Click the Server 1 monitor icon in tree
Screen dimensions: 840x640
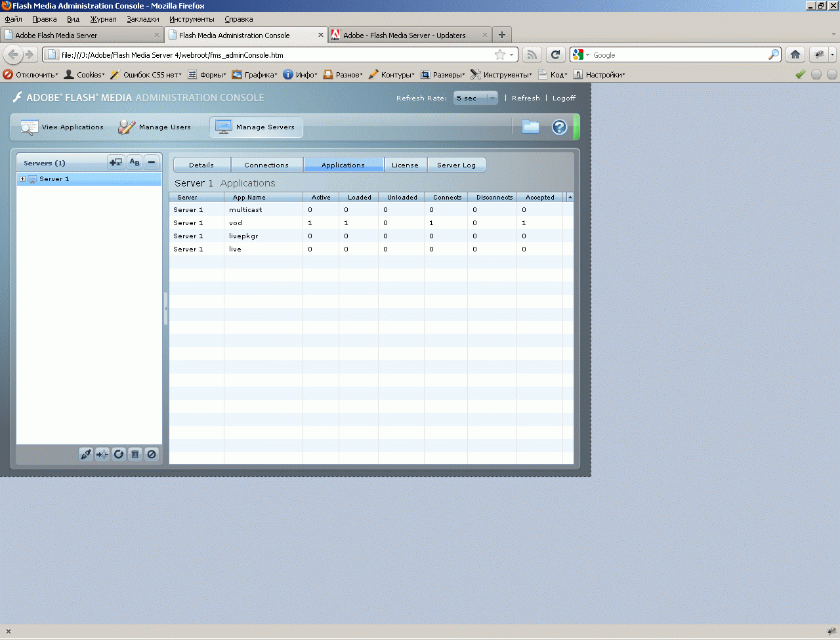(x=32, y=179)
